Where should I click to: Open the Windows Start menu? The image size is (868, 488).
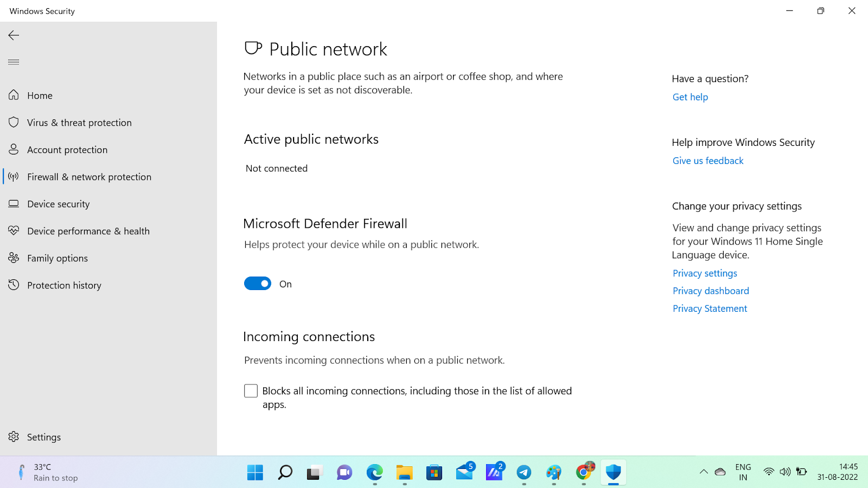pos(255,473)
